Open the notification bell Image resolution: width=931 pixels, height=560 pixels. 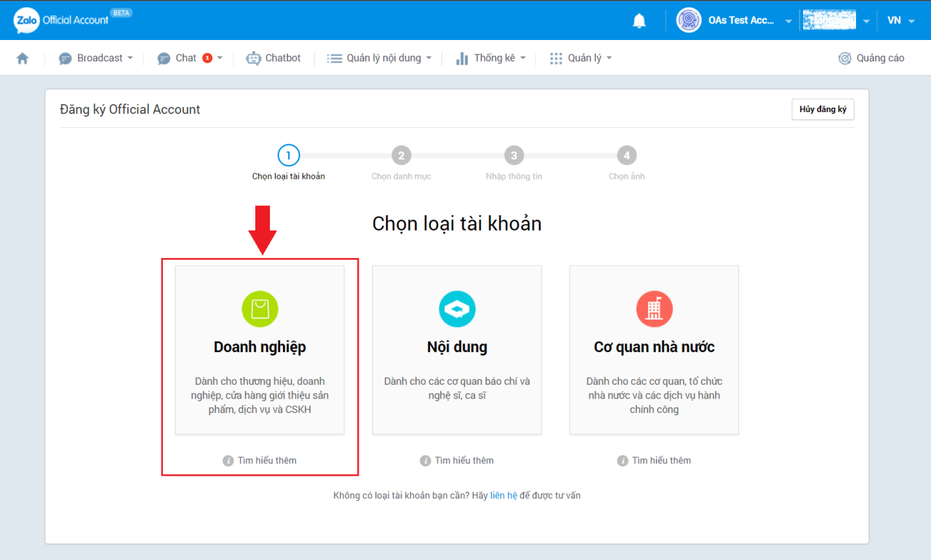[639, 20]
